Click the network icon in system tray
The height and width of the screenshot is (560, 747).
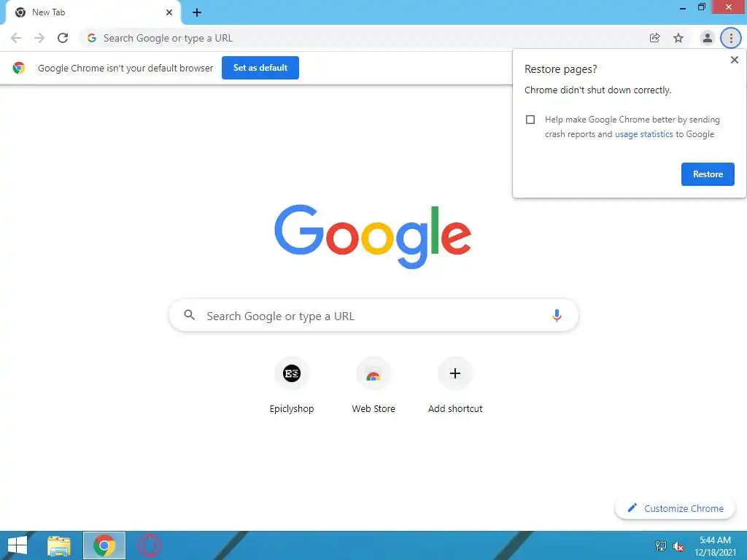point(660,546)
